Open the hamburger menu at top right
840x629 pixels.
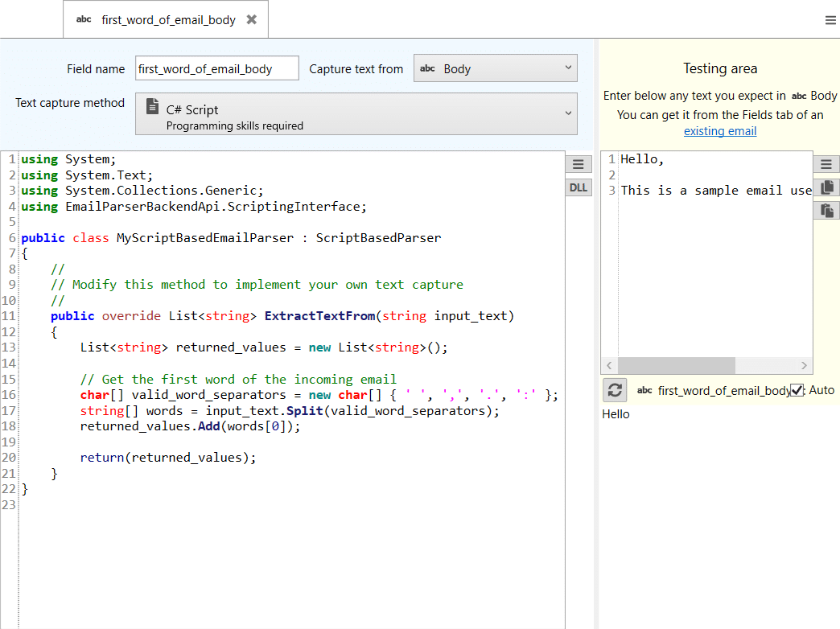click(x=830, y=20)
